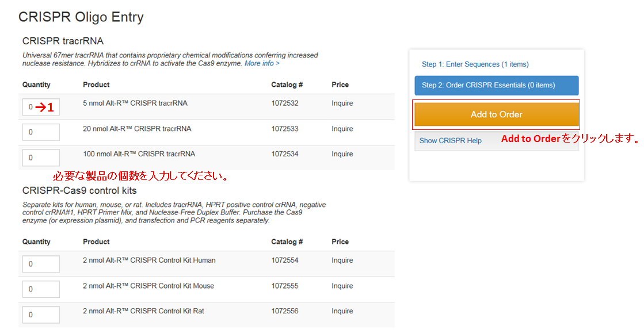Select Step 2: Order CRISPR Essentials
This screenshot has width=644, height=330.
[x=496, y=85]
